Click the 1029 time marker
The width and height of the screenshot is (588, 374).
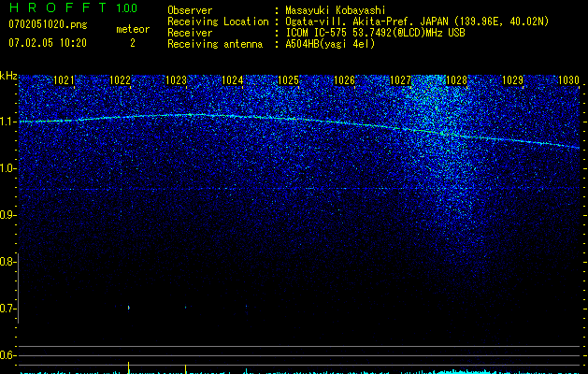512,80
